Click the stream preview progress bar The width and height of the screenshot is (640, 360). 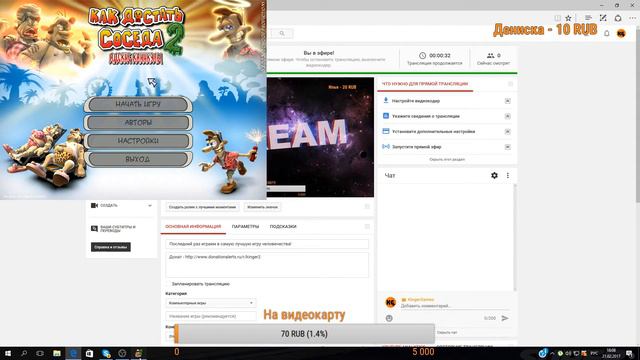(286, 189)
